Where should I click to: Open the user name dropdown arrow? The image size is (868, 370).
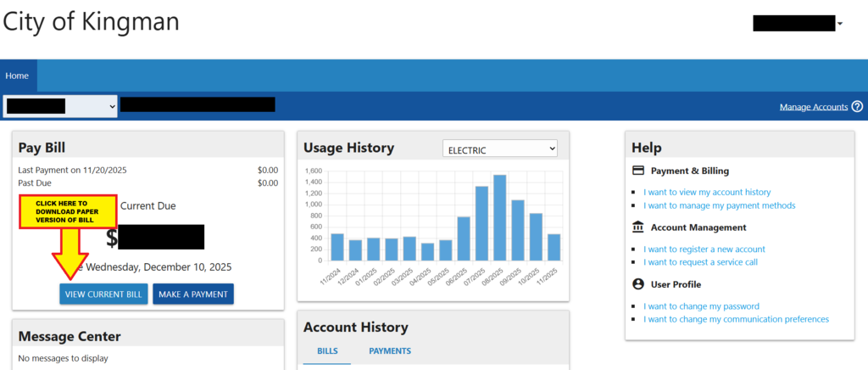(840, 24)
